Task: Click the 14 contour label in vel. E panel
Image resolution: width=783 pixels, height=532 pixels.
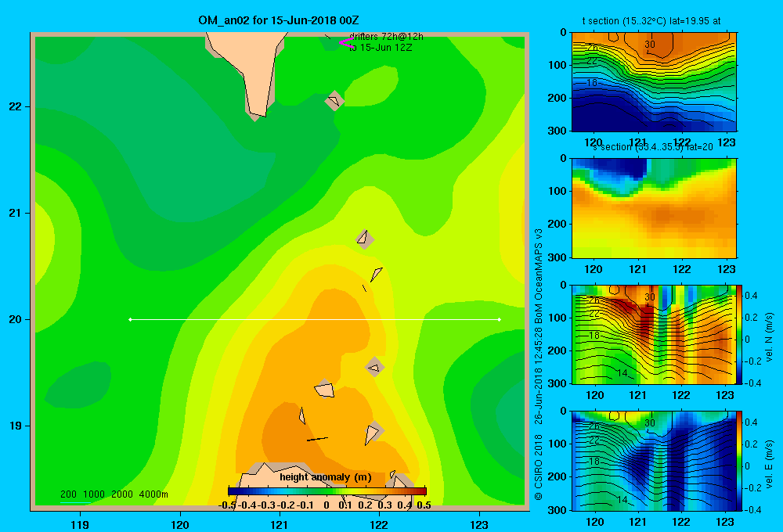Action: click(622, 499)
